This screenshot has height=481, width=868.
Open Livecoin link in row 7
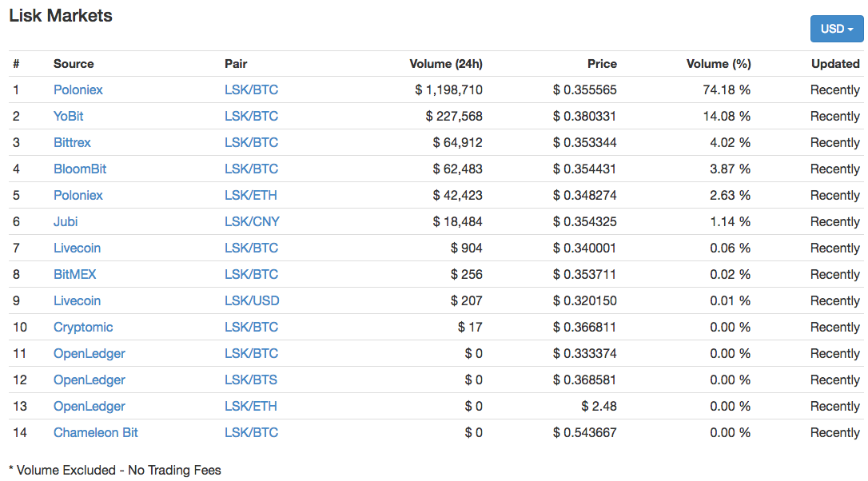[77, 248]
